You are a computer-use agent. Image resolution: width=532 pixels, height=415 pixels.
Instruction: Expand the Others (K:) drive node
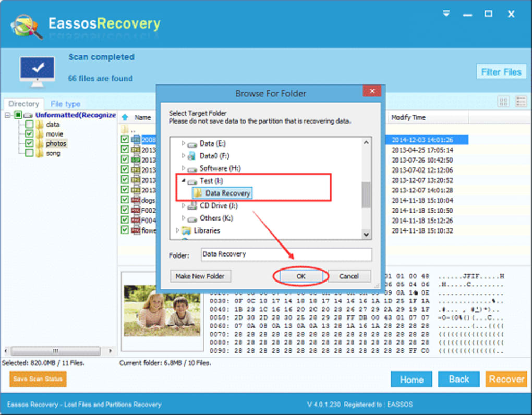[x=183, y=218]
